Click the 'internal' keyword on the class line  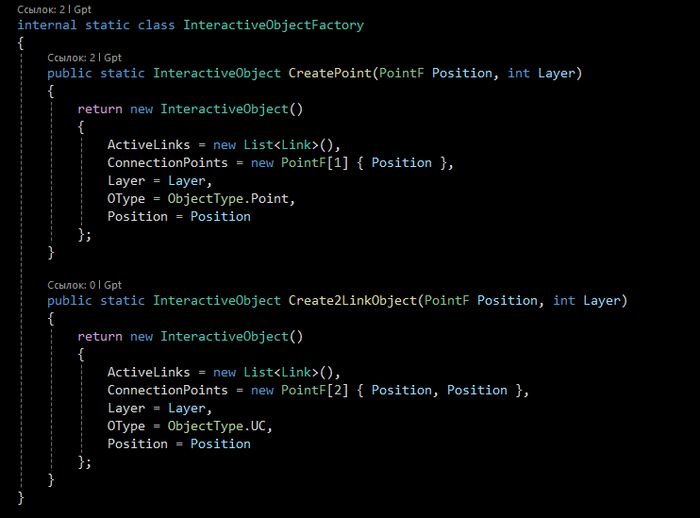48,24
